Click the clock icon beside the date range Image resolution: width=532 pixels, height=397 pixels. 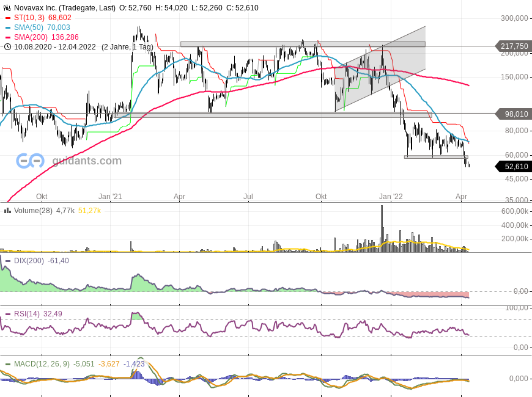[7, 47]
